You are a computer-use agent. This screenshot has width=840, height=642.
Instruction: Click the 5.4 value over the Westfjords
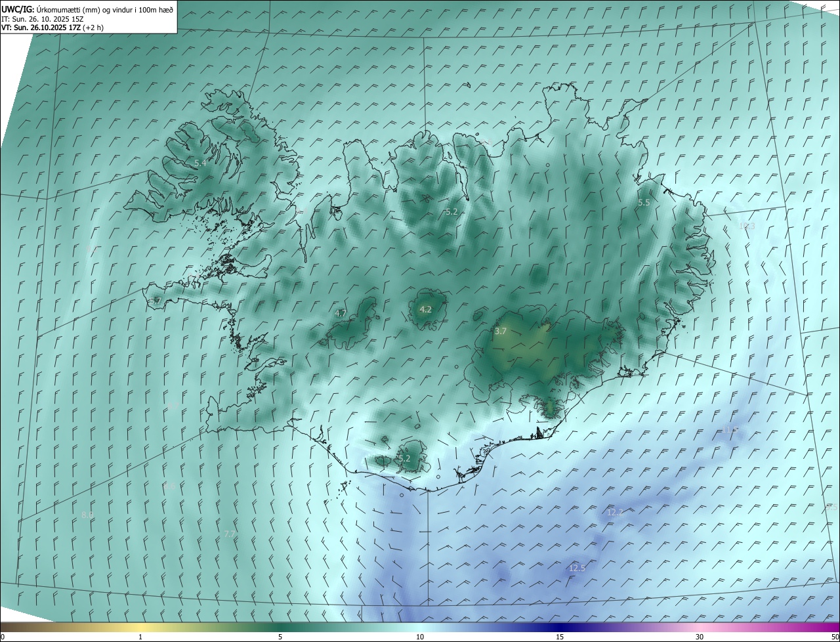(x=201, y=162)
